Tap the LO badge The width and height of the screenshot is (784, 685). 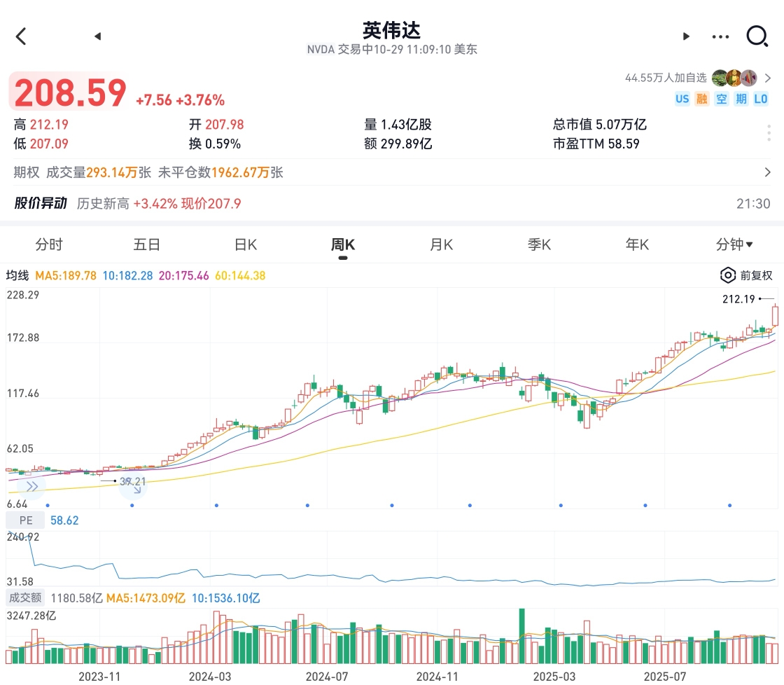(760, 99)
